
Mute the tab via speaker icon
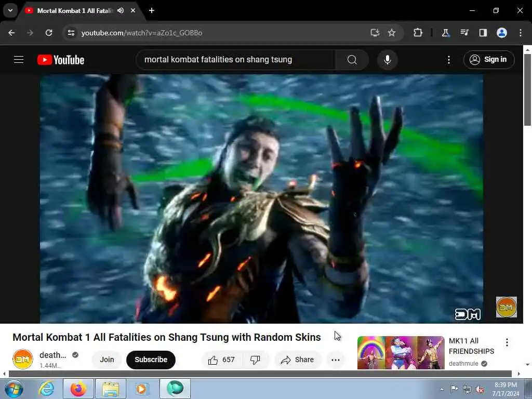[x=121, y=10]
